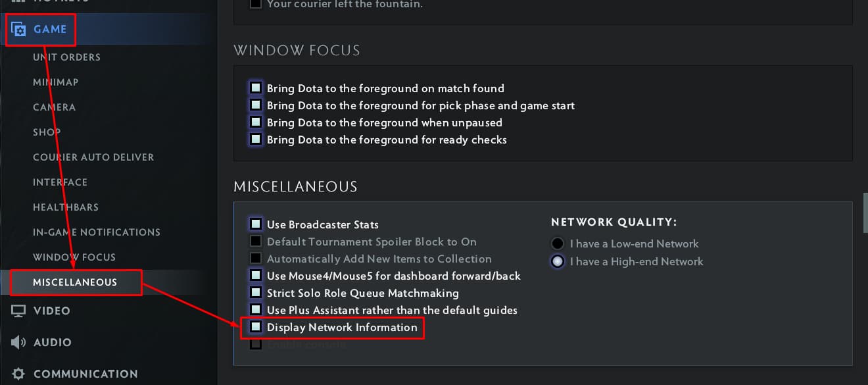Screen dimensions: 868x385
Task: Open the VIDEO settings monitor icon
Action: click(18, 310)
